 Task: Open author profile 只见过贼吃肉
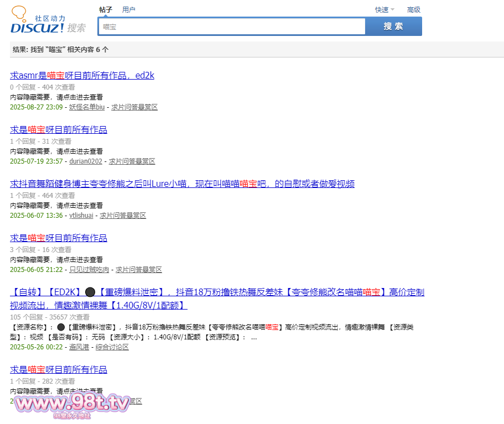[x=89, y=270]
